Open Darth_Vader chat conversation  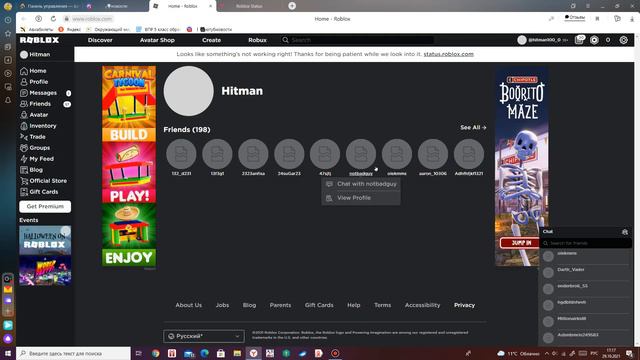tap(586, 272)
